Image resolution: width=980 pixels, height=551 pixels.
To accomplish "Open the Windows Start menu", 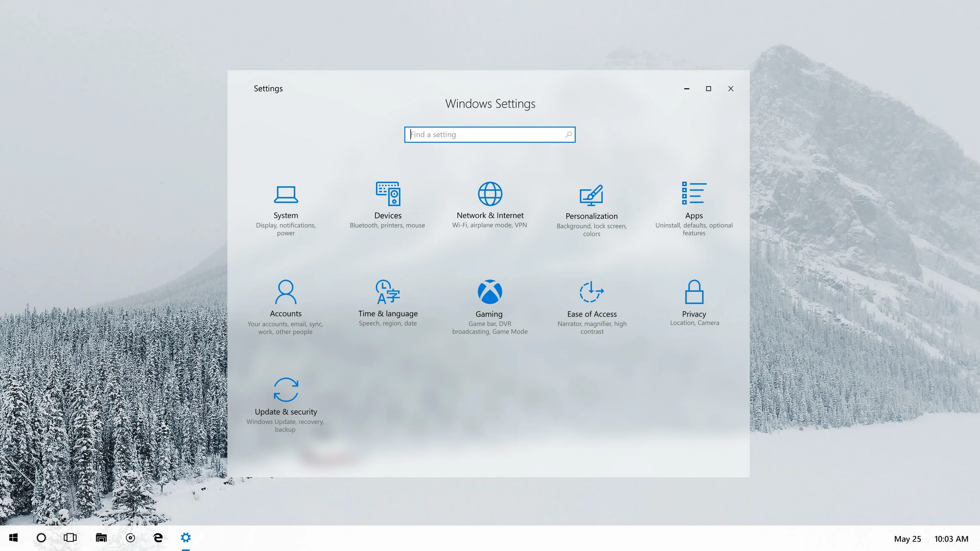I will [x=13, y=538].
